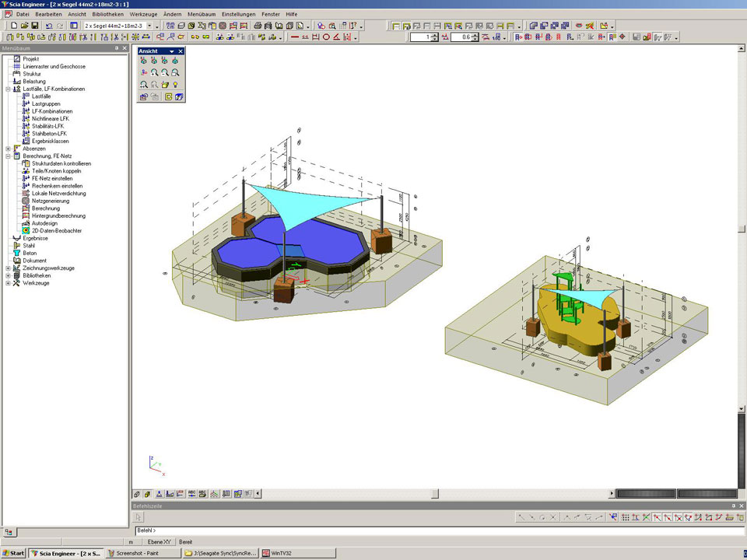Select the Netzgenerierung tree item
Viewport: 747px width, 560px height.
click(51, 201)
